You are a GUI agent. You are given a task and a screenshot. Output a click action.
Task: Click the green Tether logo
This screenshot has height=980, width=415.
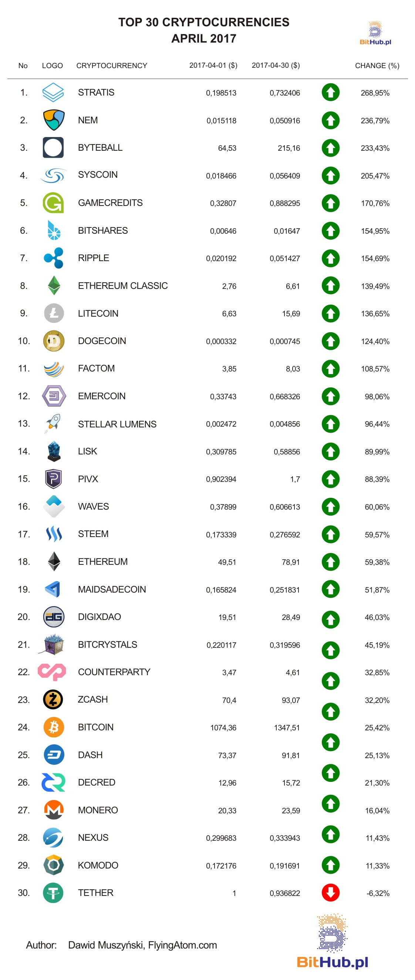pos(53,893)
